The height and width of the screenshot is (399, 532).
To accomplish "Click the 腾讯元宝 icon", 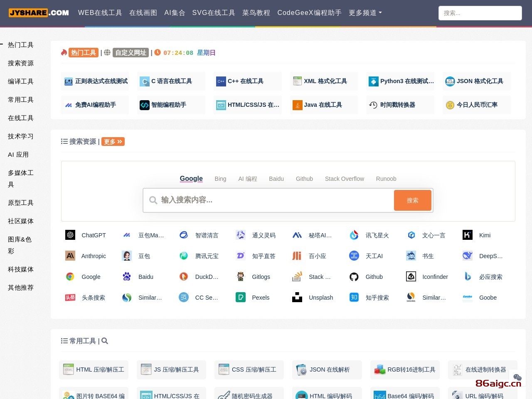I will (184, 256).
